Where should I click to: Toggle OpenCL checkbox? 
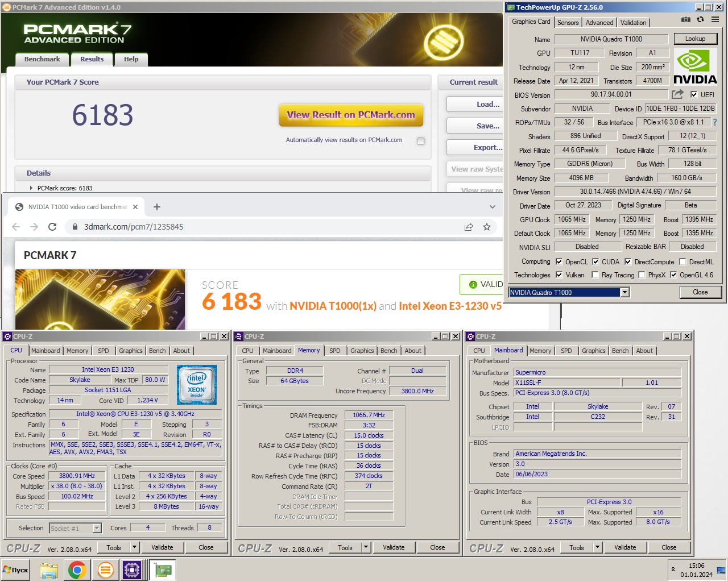559,262
